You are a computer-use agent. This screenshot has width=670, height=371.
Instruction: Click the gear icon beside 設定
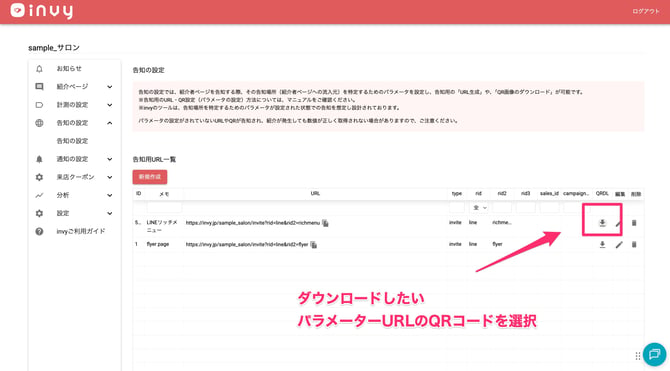coord(39,213)
